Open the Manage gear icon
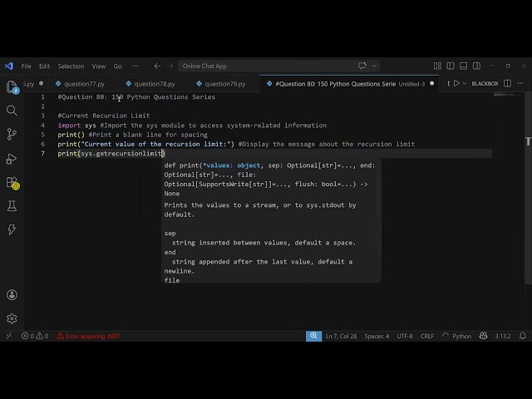The image size is (532, 399). 12,318
